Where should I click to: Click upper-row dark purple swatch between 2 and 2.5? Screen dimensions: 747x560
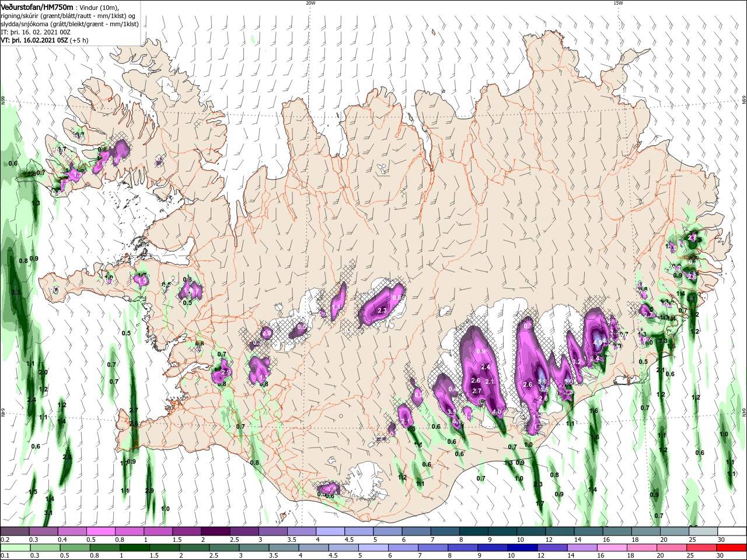pyautogui.click(x=215, y=531)
